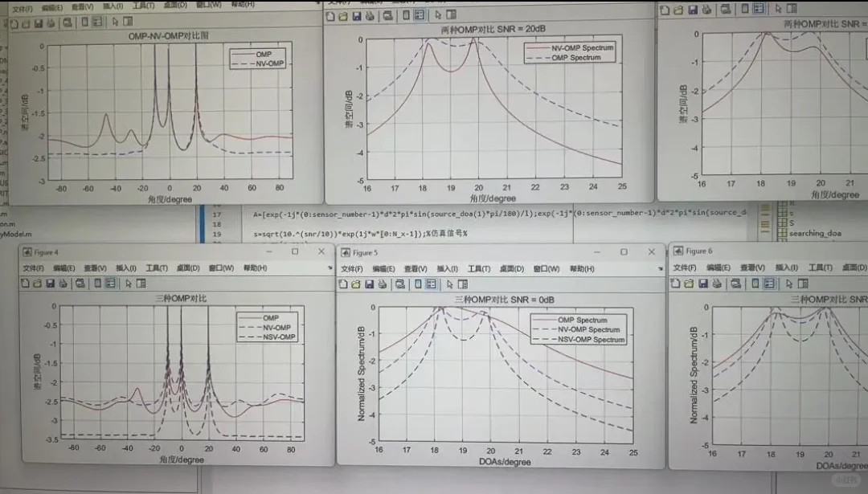
Task: Click Open File icon in Figure 5 toolbar
Action: pos(356,284)
